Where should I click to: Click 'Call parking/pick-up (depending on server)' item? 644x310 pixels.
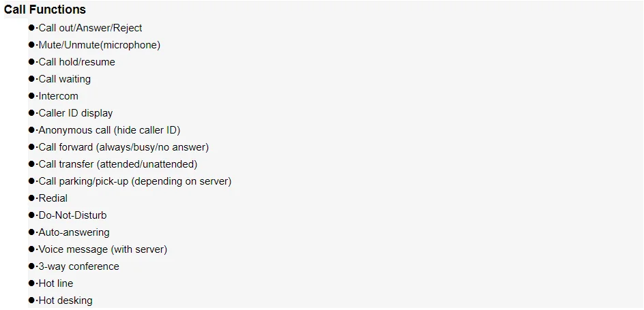tap(134, 181)
